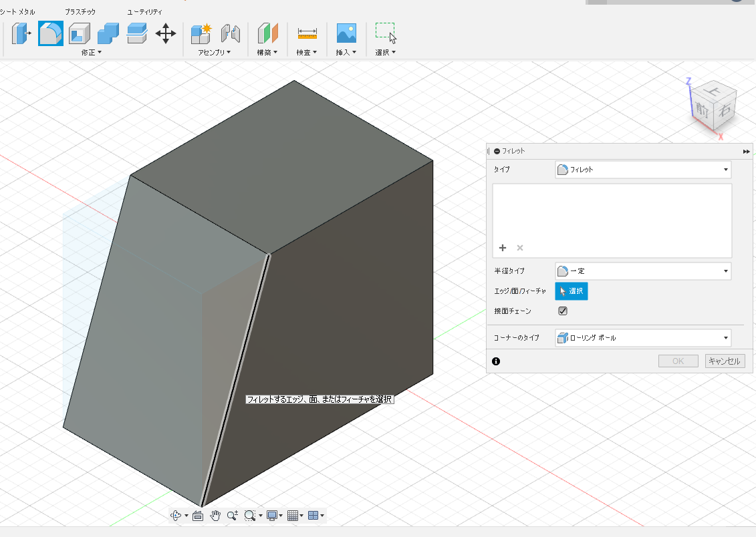The image size is (756, 537).
Task: Select the Shell tool icon
Action: coord(80,33)
